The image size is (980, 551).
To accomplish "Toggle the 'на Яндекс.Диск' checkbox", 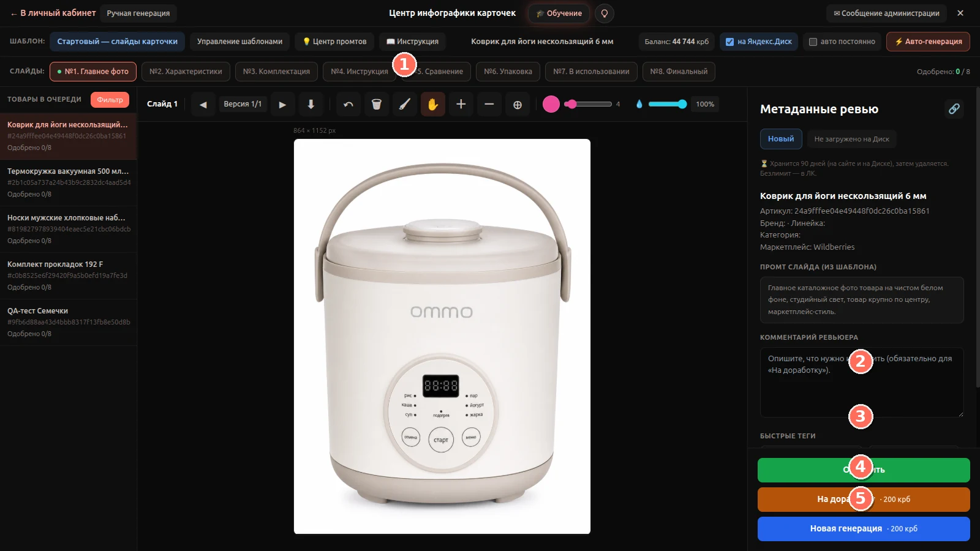I will (730, 42).
